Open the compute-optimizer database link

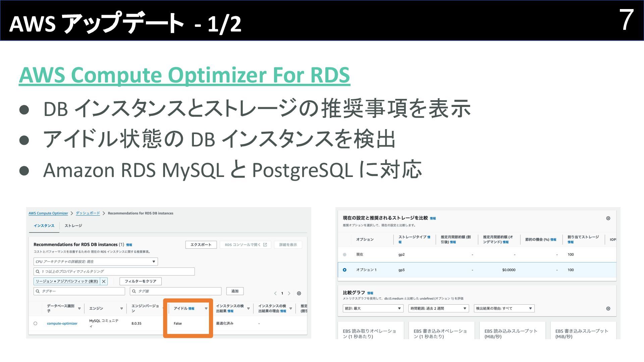point(62,323)
